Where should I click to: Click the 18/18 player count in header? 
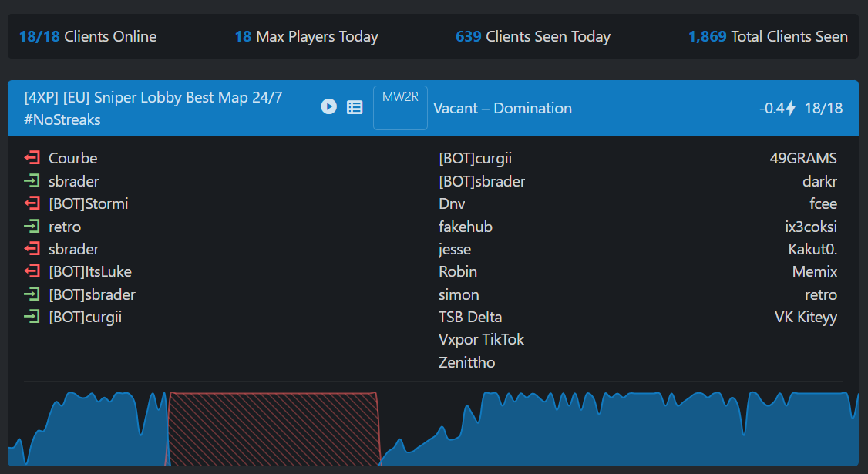823,108
